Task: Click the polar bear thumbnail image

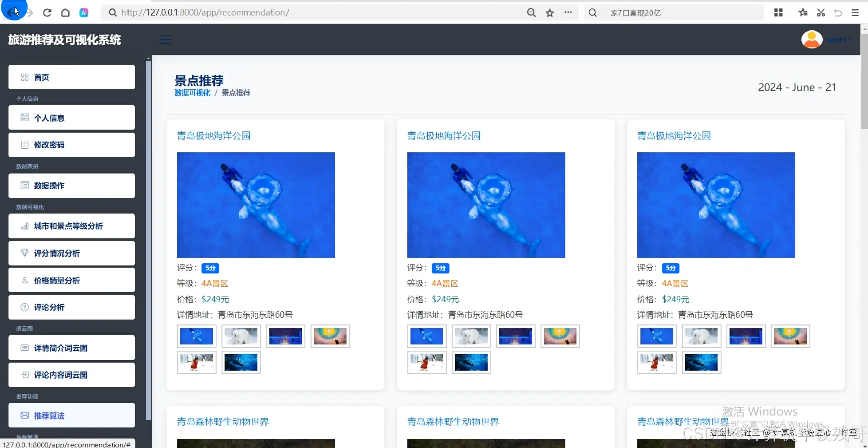Action: (241, 336)
